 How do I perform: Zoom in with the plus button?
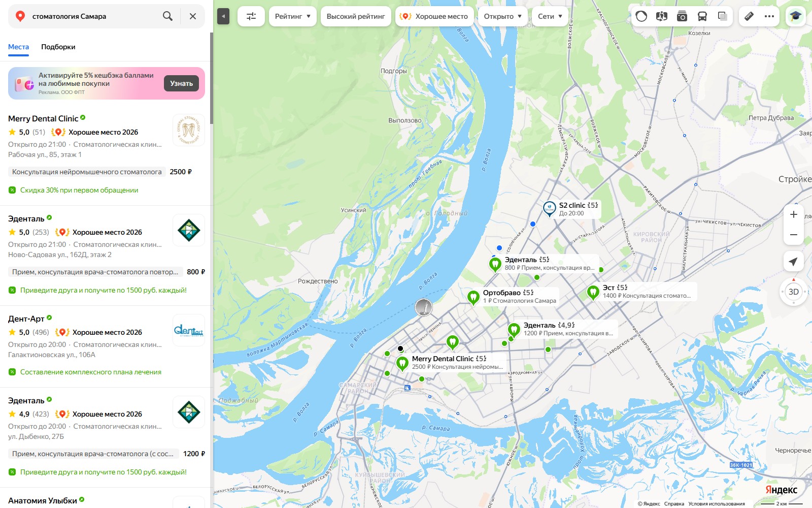pos(794,214)
